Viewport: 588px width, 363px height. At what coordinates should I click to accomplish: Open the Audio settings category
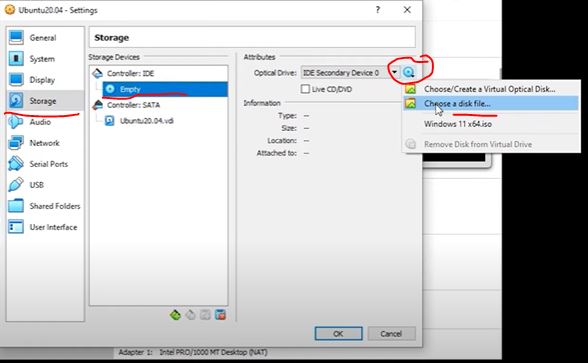coord(45,122)
